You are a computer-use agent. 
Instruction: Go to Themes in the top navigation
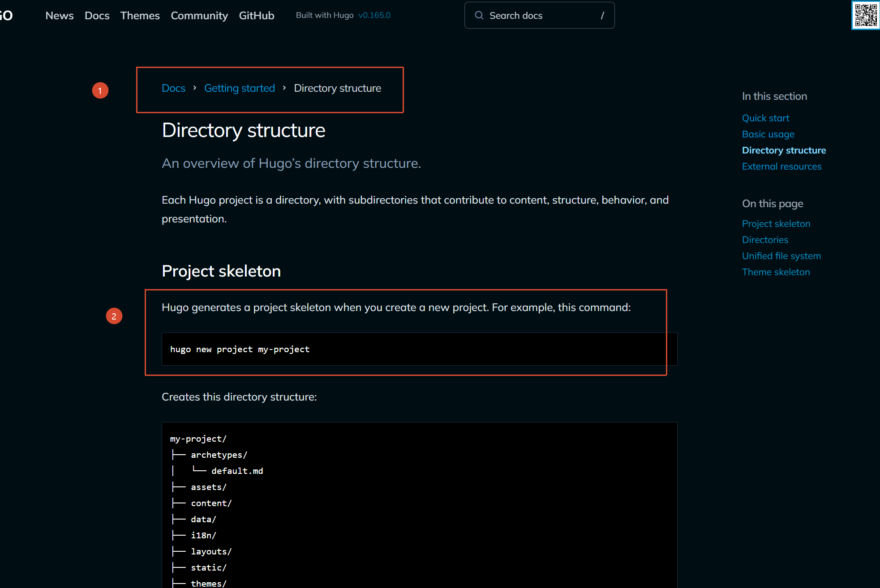pos(140,16)
